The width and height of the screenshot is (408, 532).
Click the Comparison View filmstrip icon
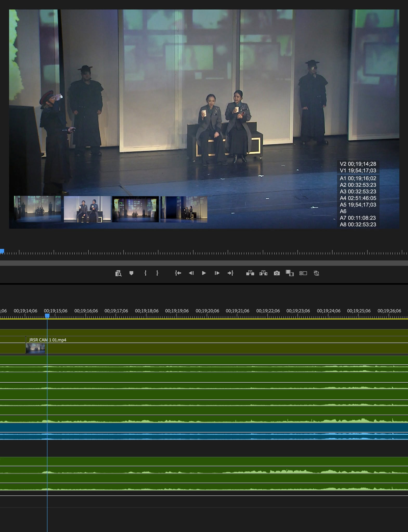tap(290, 273)
